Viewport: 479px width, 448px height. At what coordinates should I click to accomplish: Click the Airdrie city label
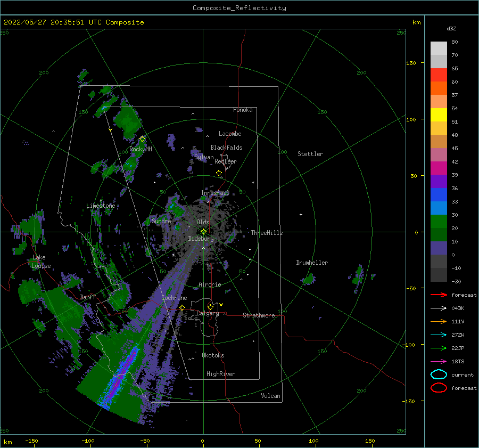[x=210, y=284]
